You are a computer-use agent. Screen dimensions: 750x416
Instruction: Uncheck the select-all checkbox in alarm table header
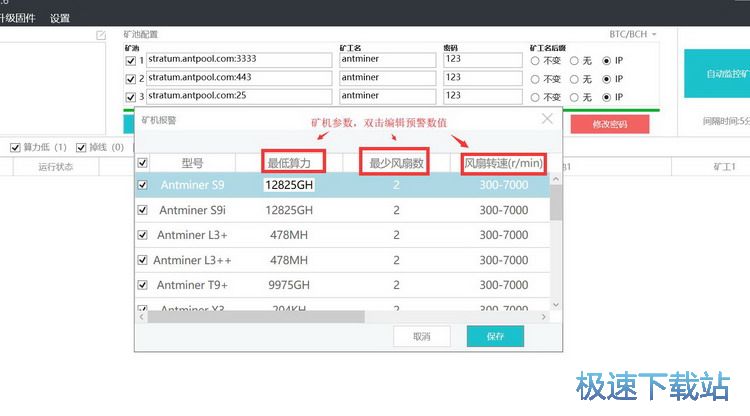pyautogui.click(x=143, y=163)
